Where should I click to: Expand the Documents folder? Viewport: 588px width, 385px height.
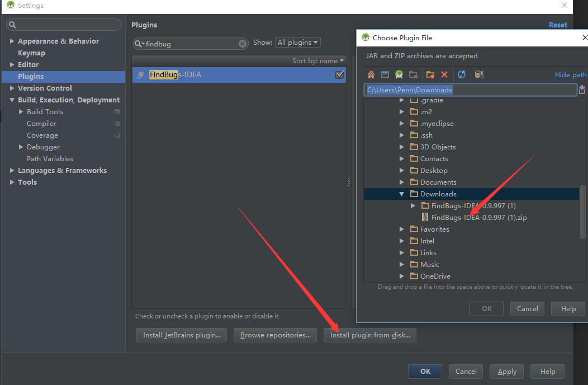tap(402, 182)
